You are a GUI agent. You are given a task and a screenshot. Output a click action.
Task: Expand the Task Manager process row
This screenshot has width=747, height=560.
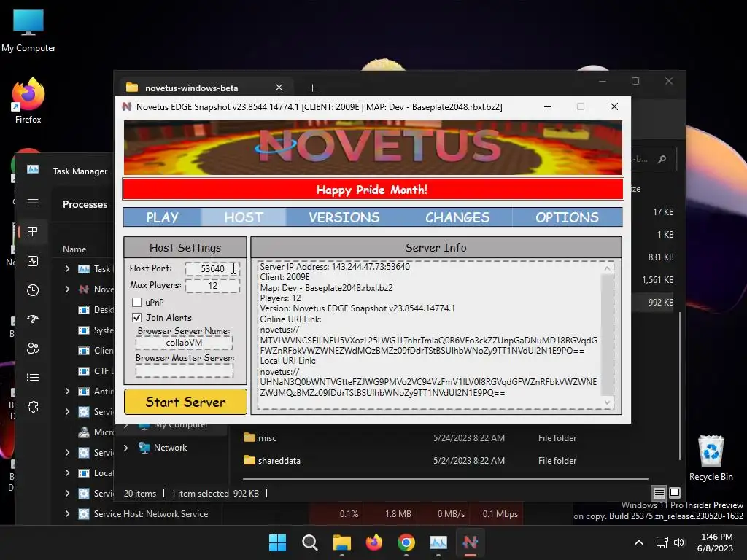[67, 268]
